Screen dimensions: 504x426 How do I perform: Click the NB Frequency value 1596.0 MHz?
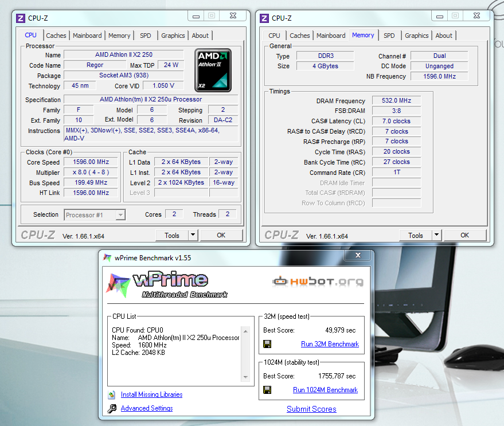point(439,76)
